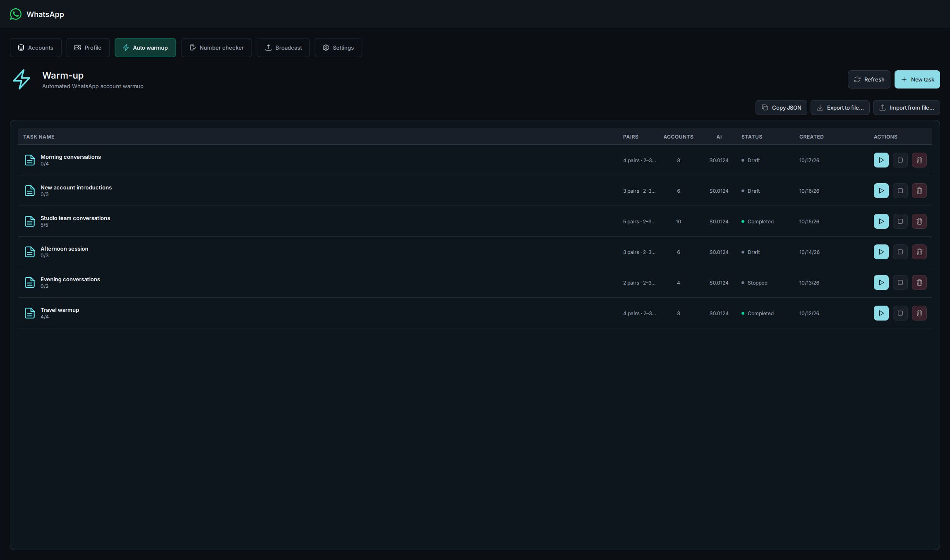The width and height of the screenshot is (950, 560).
Task: Select the Status column header
Action: tap(751, 137)
